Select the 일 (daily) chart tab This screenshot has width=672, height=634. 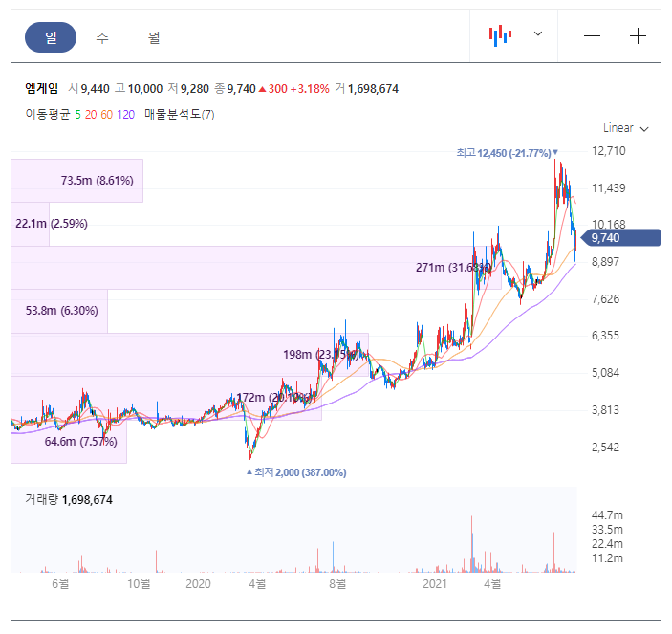[51, 37]
